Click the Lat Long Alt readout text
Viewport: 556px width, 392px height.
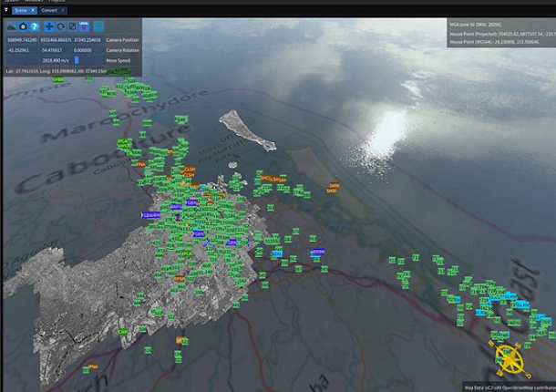tap(56, 71)
